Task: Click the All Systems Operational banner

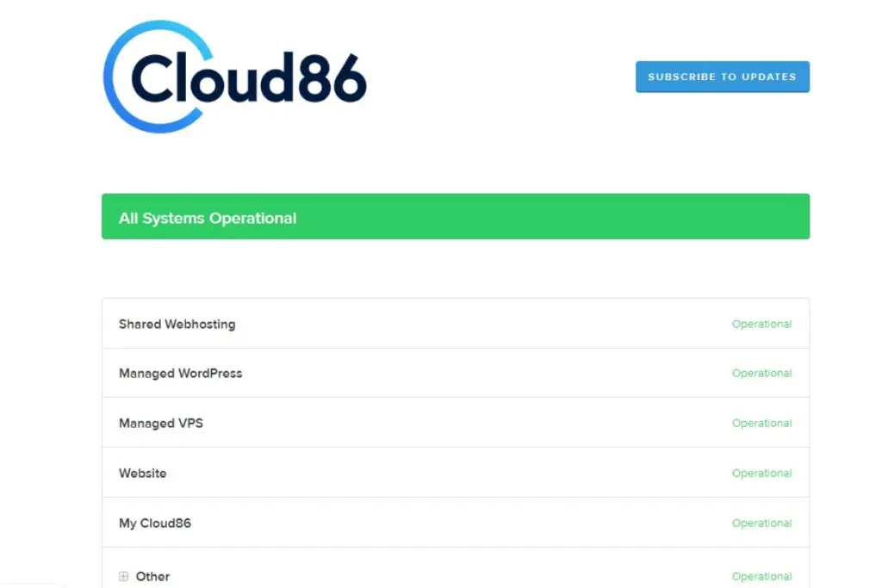Action: [x=456, y=216]
